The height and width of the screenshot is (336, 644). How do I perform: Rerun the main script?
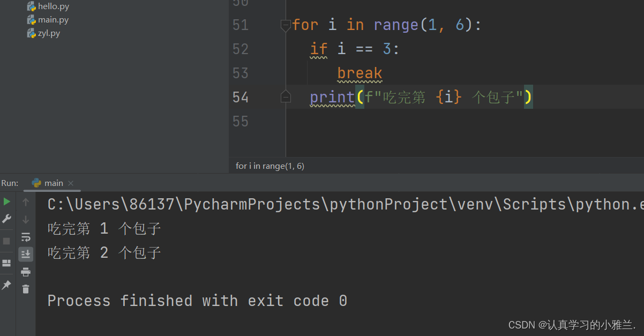coord(7,201)
